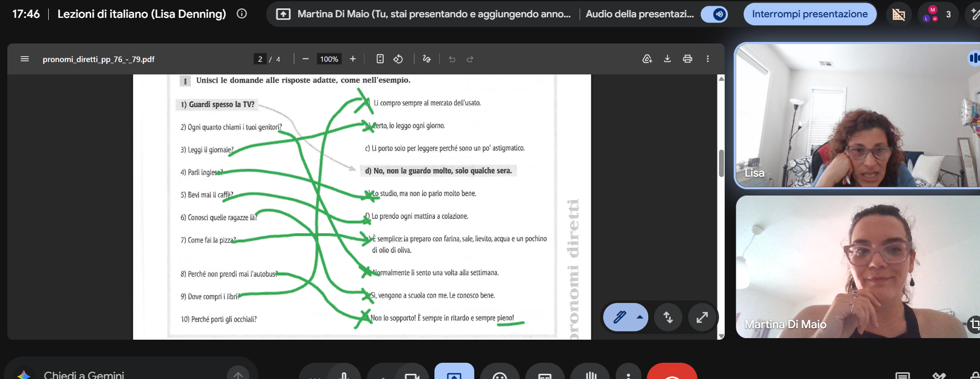This screenshot has height=379, width=980.
Task: Toggle presentation audio switch
Action: tap(714, 14)
